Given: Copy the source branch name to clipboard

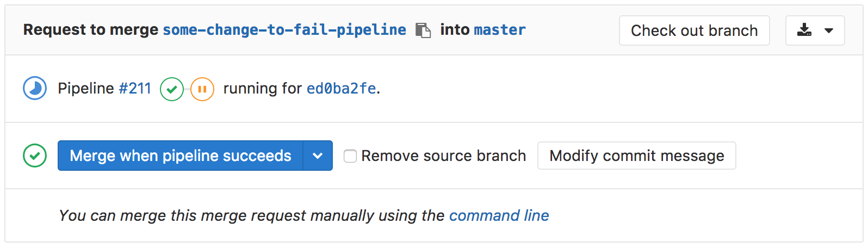Looking at the screenshot, I should tap(423, 30).
